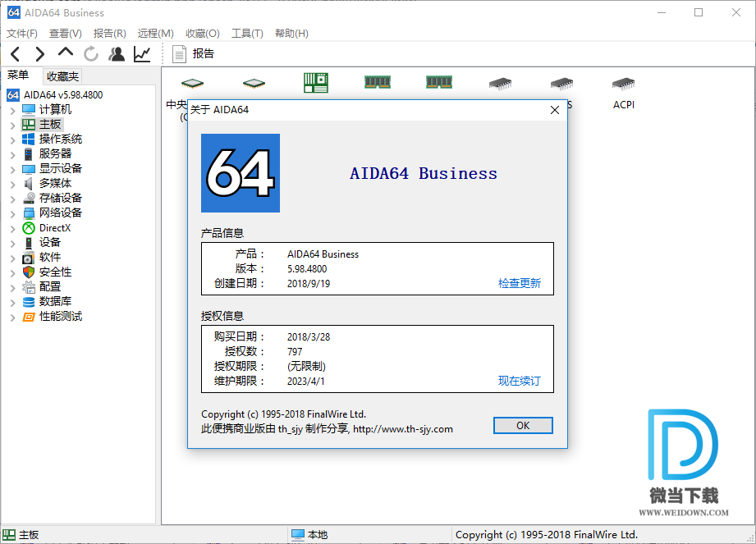
Task: Expand the 多媒体 tree node
Action: click(x=12, y=184)
